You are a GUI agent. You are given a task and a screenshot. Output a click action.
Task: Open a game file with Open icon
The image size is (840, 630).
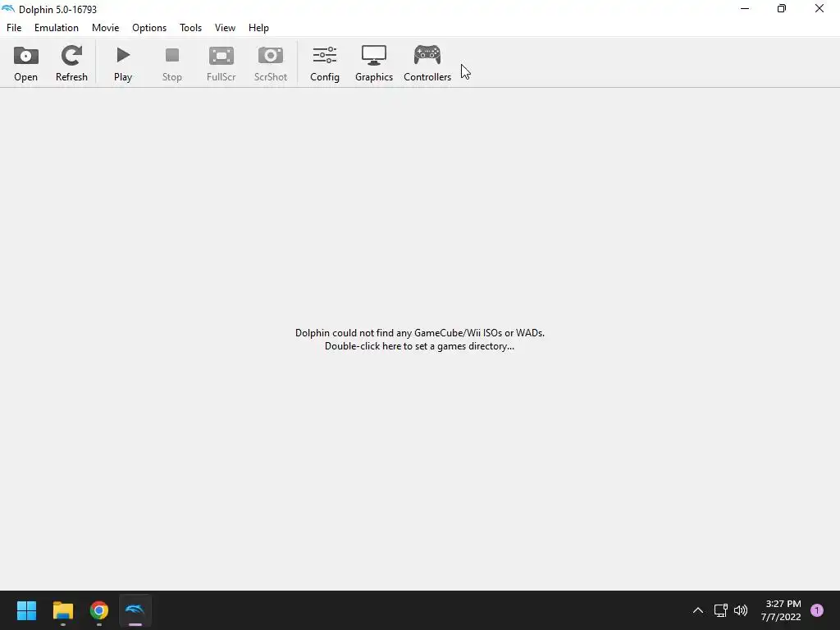25,63
